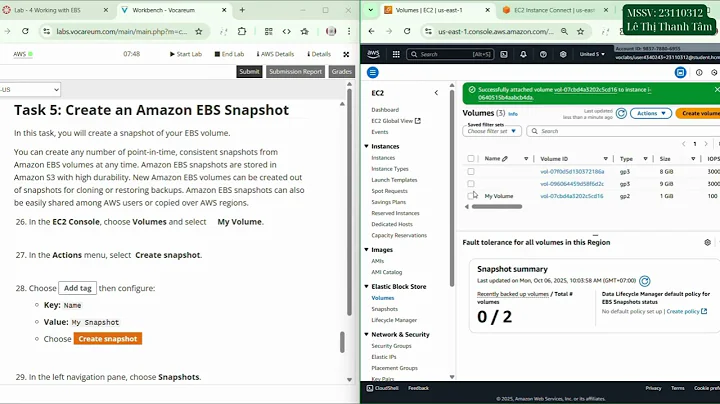
Task: Open the Actions dropdown for volumes
Action: pos(651,113)
